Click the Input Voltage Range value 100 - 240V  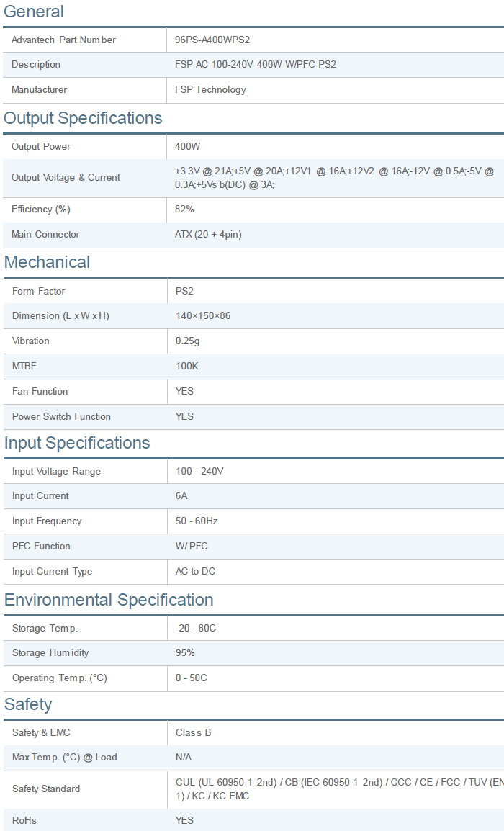click(199, 472)
